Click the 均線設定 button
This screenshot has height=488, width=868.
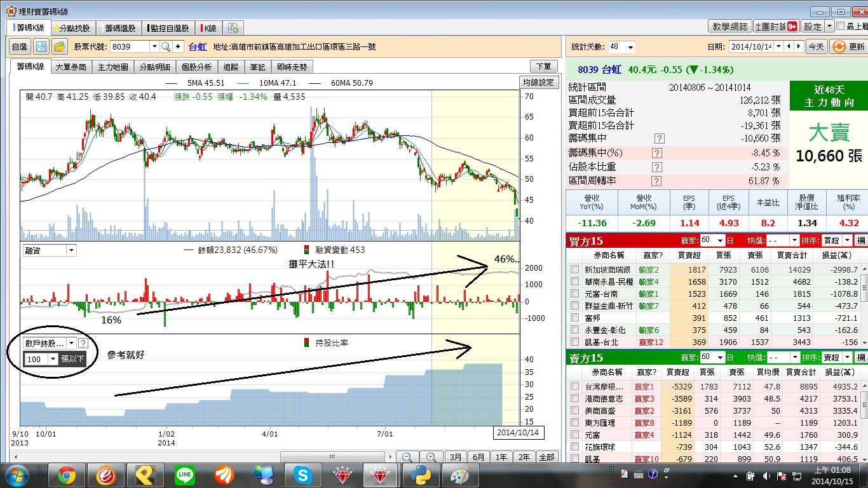pyautogui.click(x=539, y=82)
